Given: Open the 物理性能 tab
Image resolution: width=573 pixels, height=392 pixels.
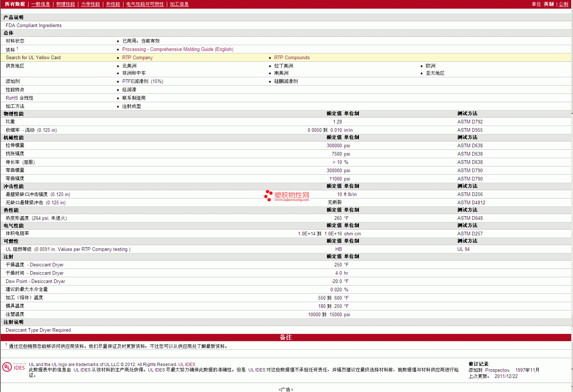Looking at the screenshot, I should coord(65,4).
